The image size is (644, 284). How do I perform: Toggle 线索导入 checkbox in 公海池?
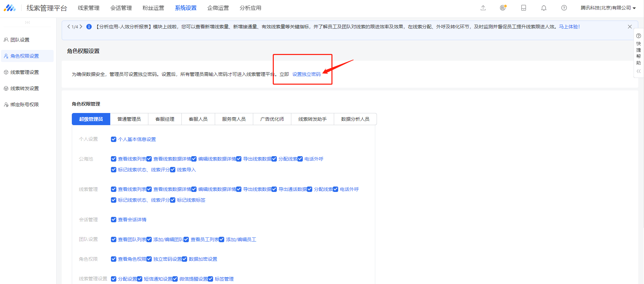coord(173,170)
